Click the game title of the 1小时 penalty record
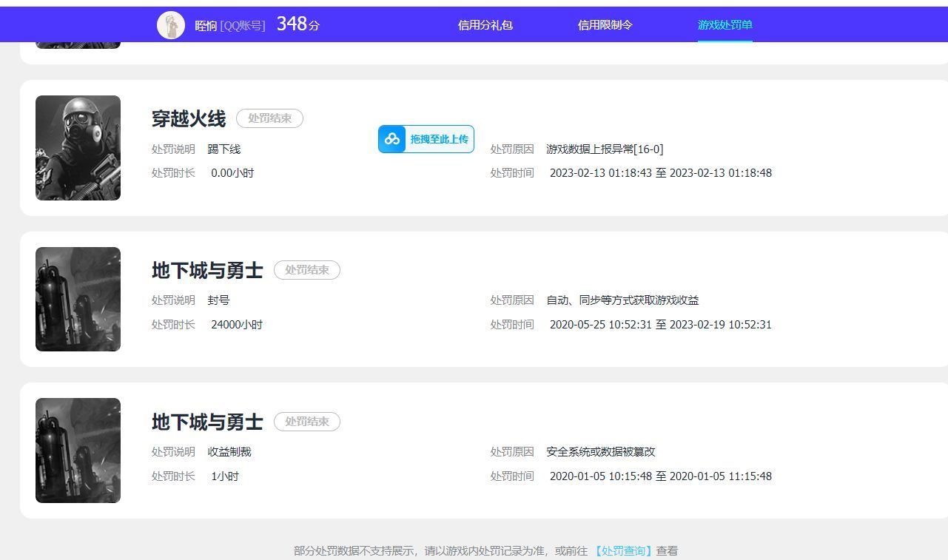This screenshot has width=948, height=560. (x=207, y=422)
